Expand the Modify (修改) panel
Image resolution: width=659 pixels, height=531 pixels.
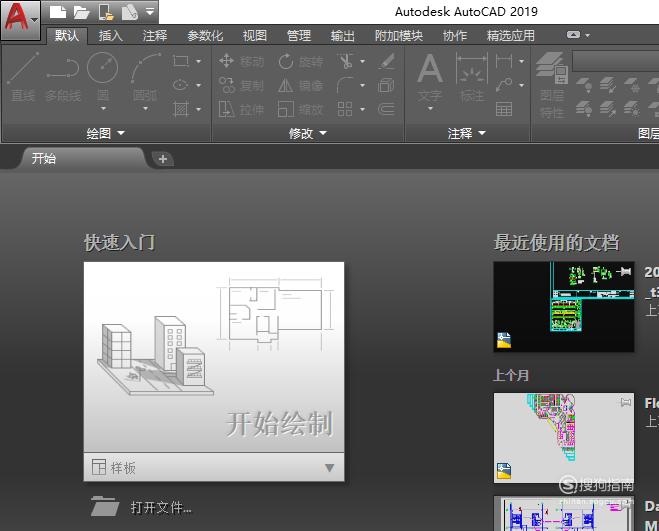(x=308, y=133)
